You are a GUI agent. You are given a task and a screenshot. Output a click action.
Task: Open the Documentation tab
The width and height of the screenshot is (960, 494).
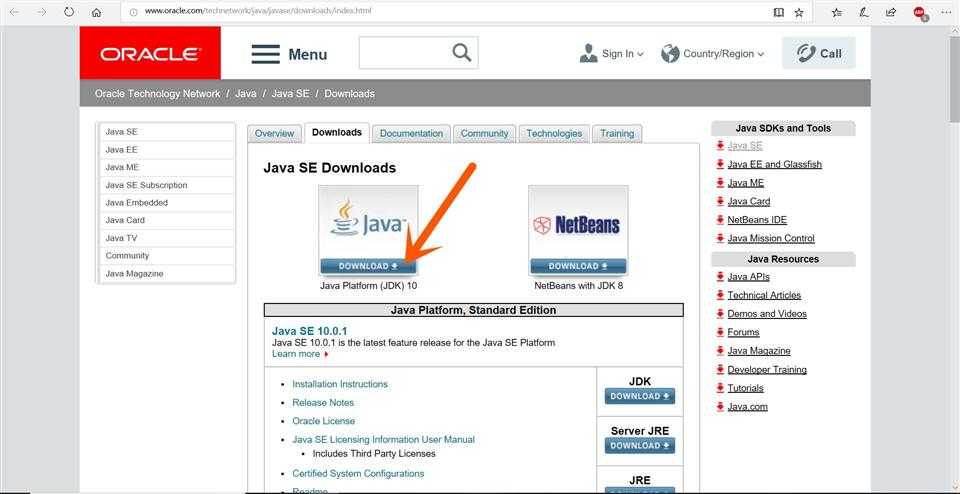tap(411, 133)
